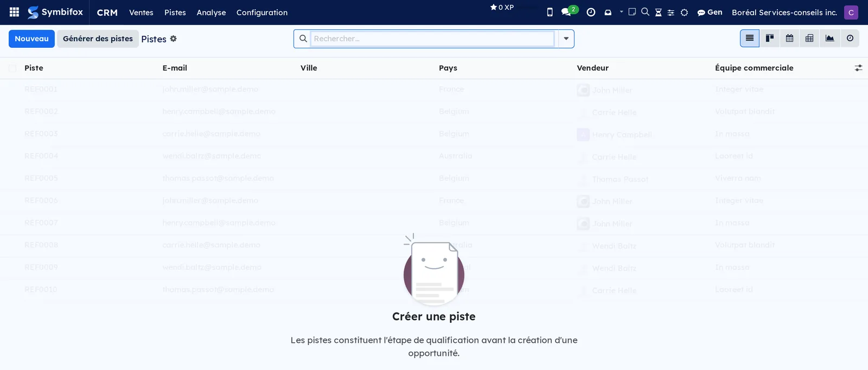Image resolution: width=868 pixels, height=370 pixels.
Task: Sort by Équipe commerciale column
Action: point(754,68)
